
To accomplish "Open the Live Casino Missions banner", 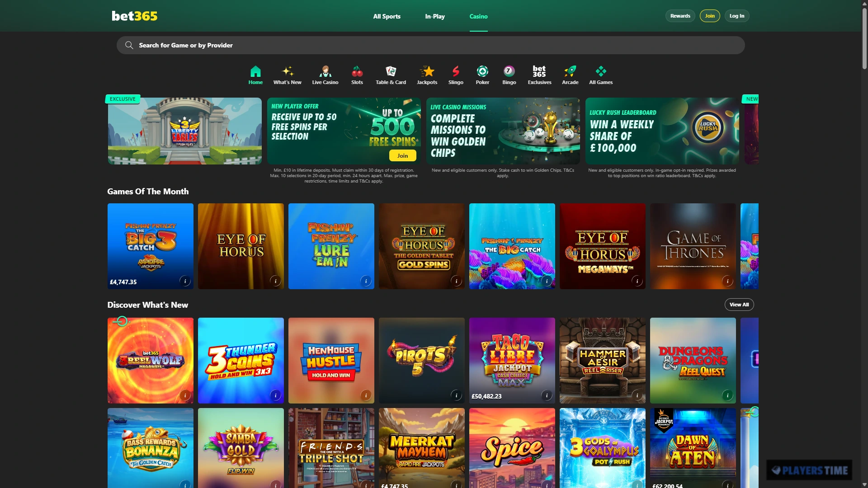I will 503,131.
